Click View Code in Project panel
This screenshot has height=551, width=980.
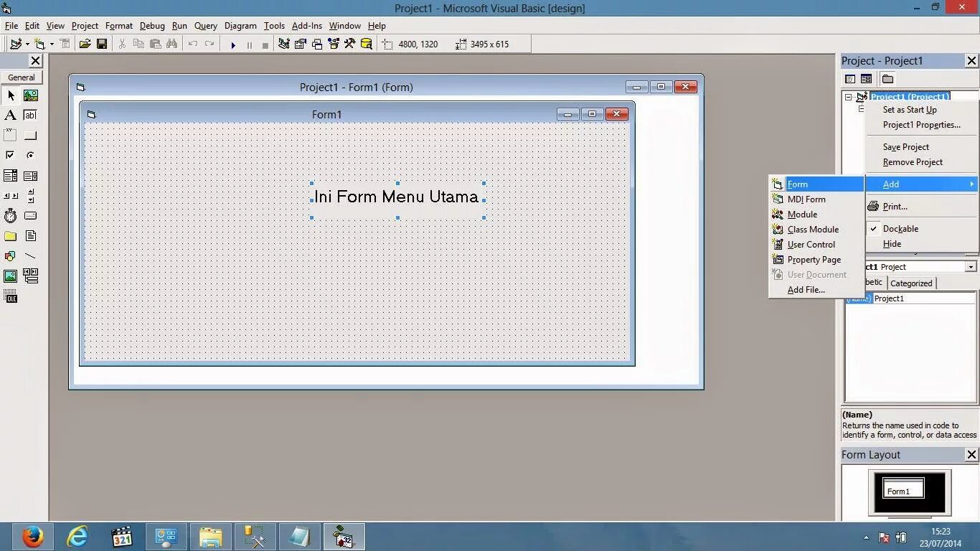[850, 79]
